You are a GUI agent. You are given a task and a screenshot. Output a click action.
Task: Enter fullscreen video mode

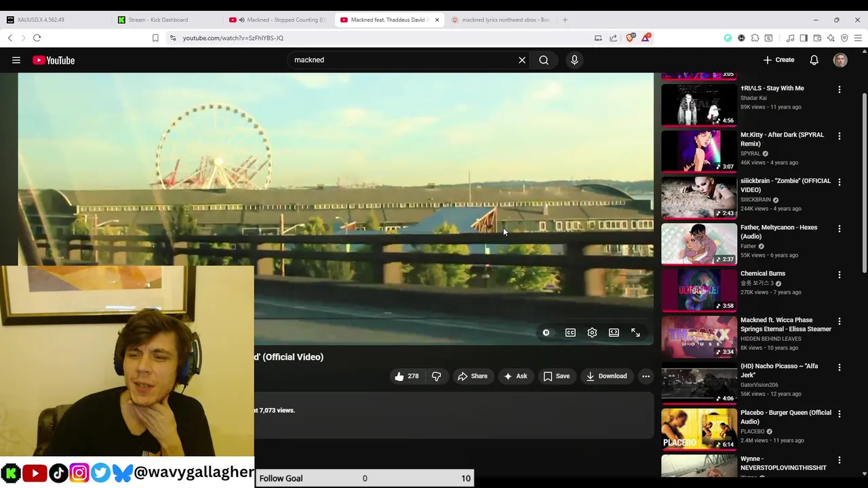point(635,333)
